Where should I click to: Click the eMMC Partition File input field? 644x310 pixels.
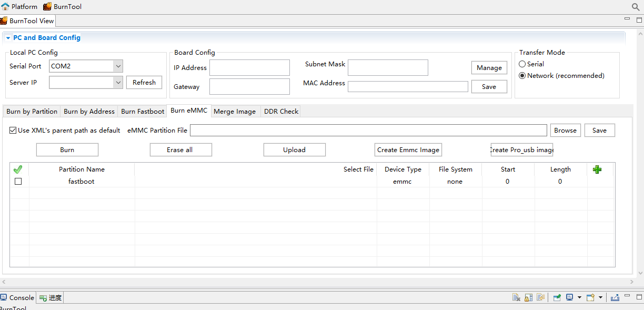tap(368, 131)
